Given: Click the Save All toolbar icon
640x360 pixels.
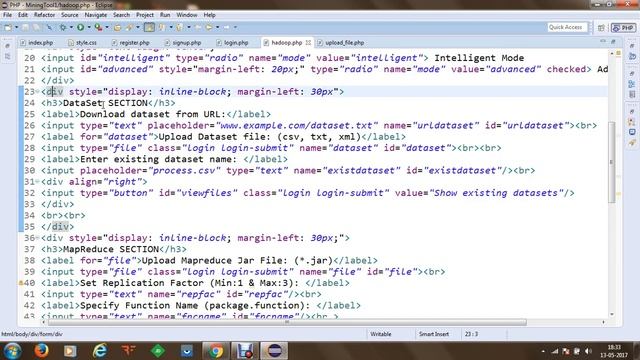Looking at the screenshot, I should [x=36, y=27].
